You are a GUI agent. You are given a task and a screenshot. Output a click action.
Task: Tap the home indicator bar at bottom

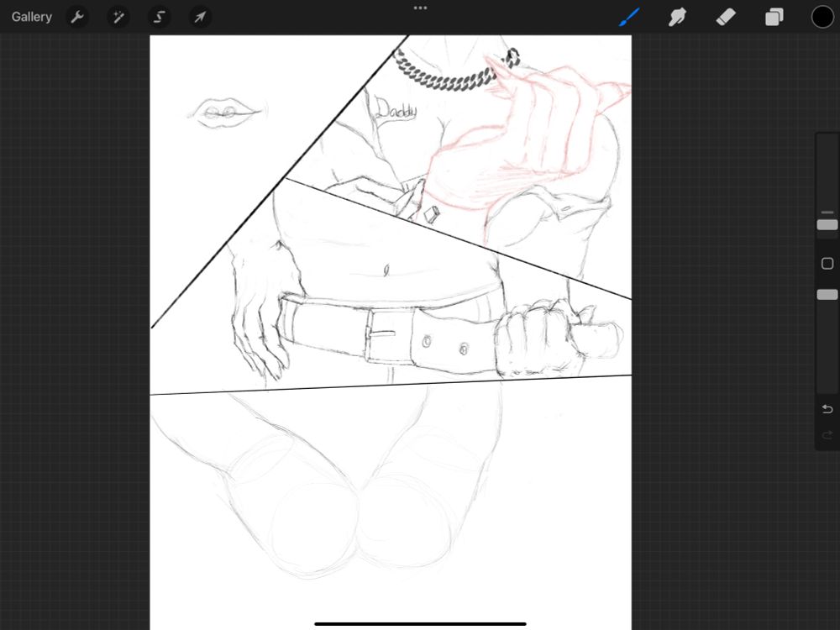421,623
